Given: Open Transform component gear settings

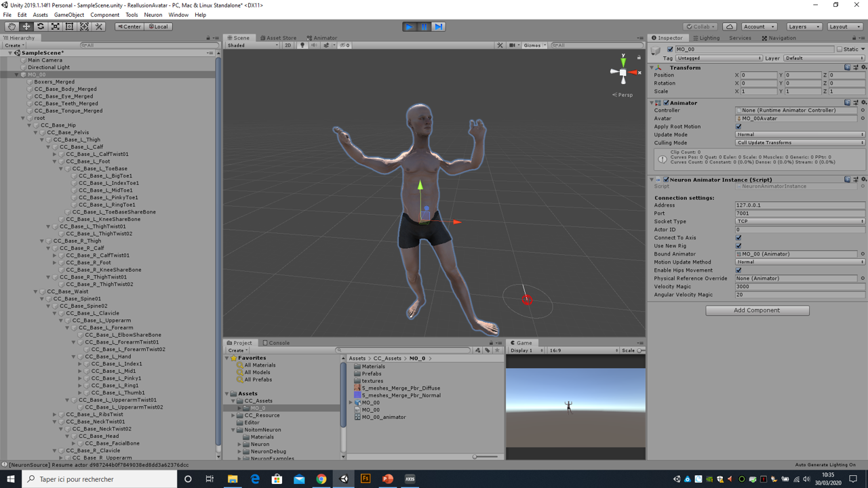Looking at the screenshot, I should (x=863, y=68).
